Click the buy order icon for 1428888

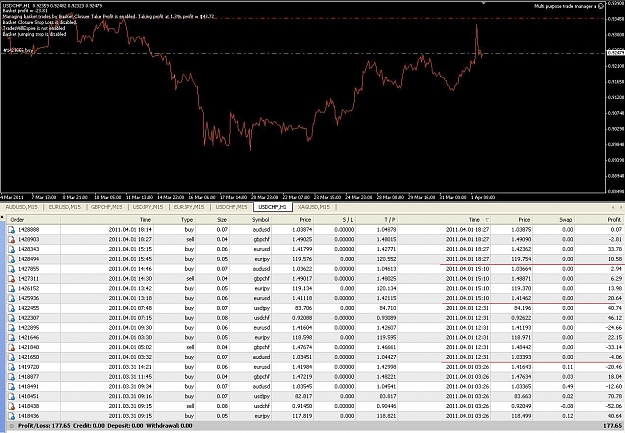(12, 230)
